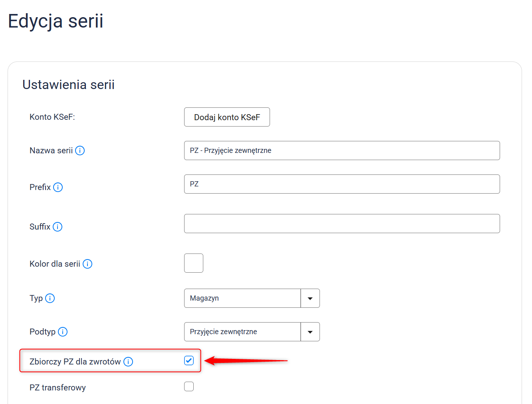This screenshot has width=532, height=404.
Task: Click the empty Suffix input field
Action: click(342, 224)
